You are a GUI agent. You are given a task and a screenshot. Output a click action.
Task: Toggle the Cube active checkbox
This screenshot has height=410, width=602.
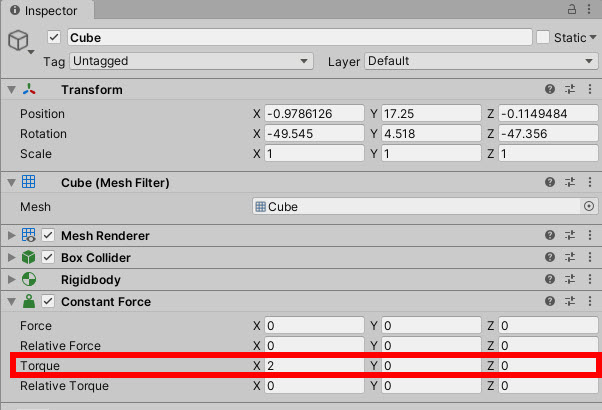[x=54, y=37]
